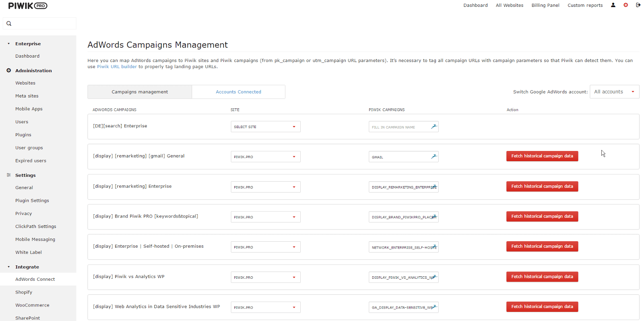Click wand icon in NETWORK_ENTERPRISE_SELF-HOSTE field
Image resolution: width=644 pixels, height=321 pixels.
pyautogui.click(x=434, y=247)
